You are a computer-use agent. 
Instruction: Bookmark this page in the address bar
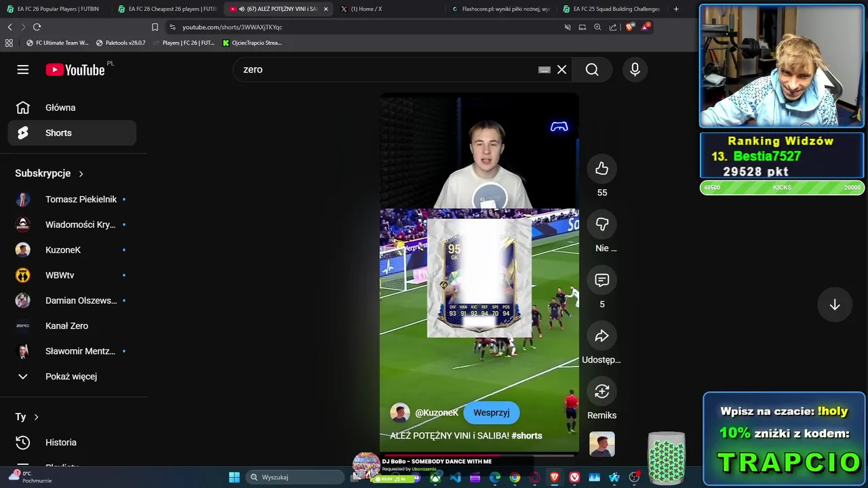(155, 27)
